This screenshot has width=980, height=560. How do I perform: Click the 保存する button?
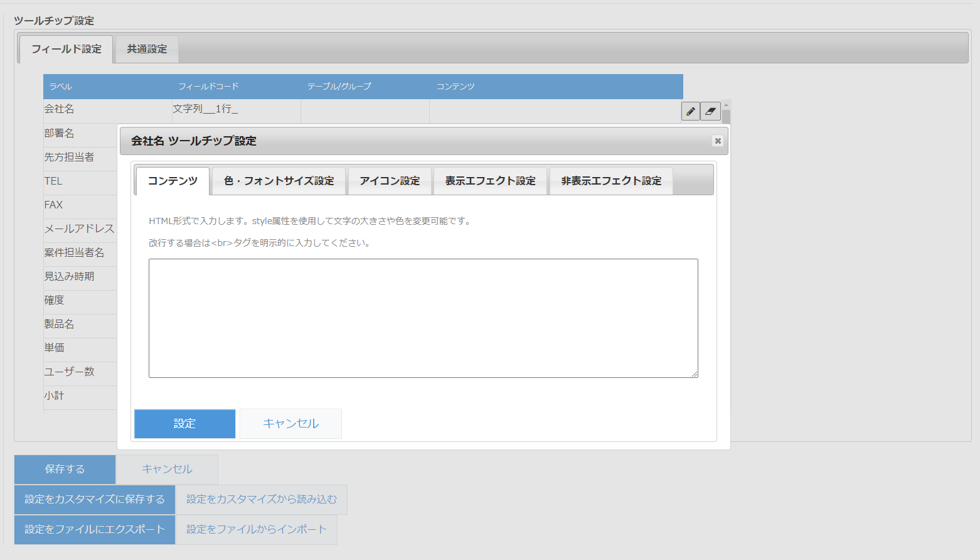pyautogui.click(x=65, y=469)
